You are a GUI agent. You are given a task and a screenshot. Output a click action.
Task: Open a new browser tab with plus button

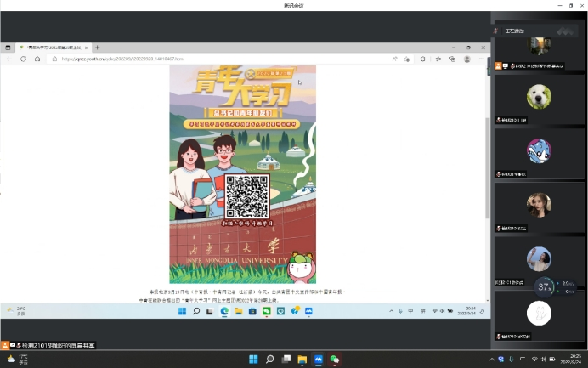tap(98, 48)
